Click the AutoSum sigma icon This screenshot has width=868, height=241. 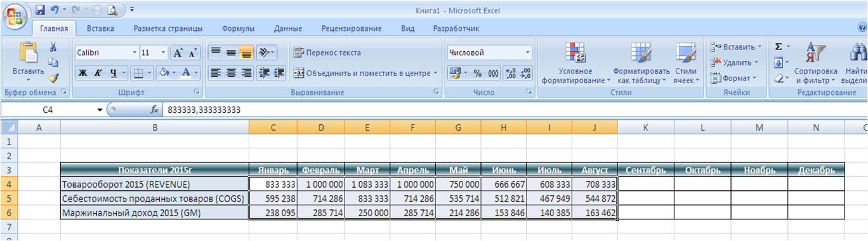(779, 47)
